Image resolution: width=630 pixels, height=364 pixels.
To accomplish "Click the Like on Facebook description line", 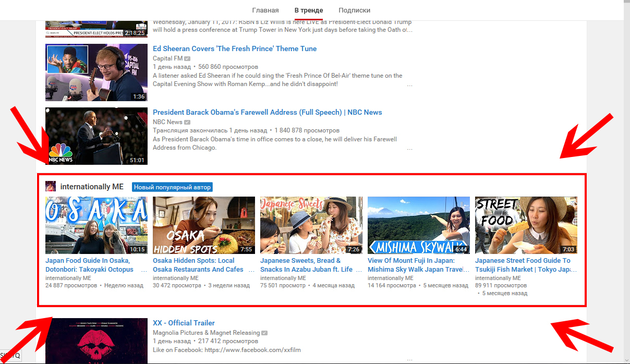I will (227, 350).
